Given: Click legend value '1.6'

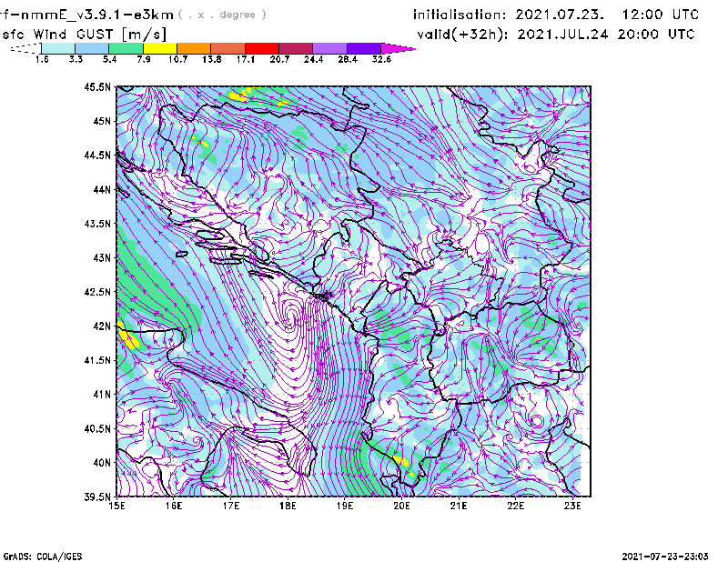Looking at the screenshot, I should point(42,59).
